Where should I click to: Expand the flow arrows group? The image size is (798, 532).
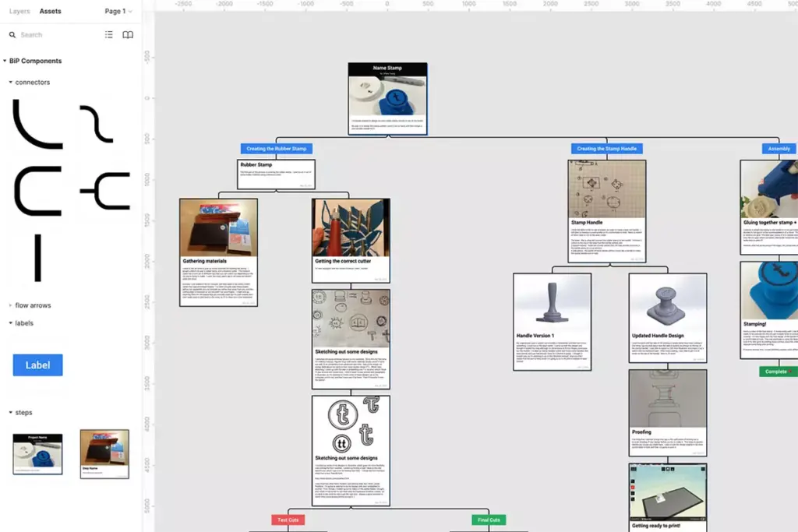point(11,305)
